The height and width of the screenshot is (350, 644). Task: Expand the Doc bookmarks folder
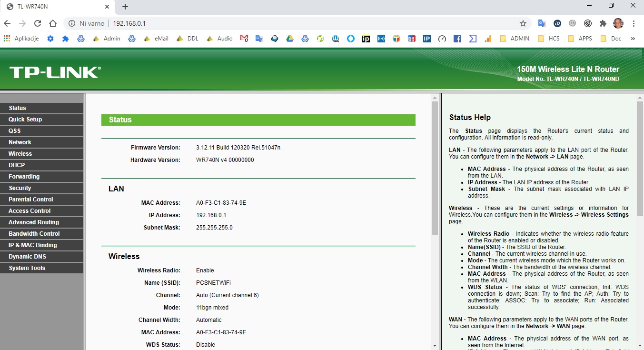[611, 39]
